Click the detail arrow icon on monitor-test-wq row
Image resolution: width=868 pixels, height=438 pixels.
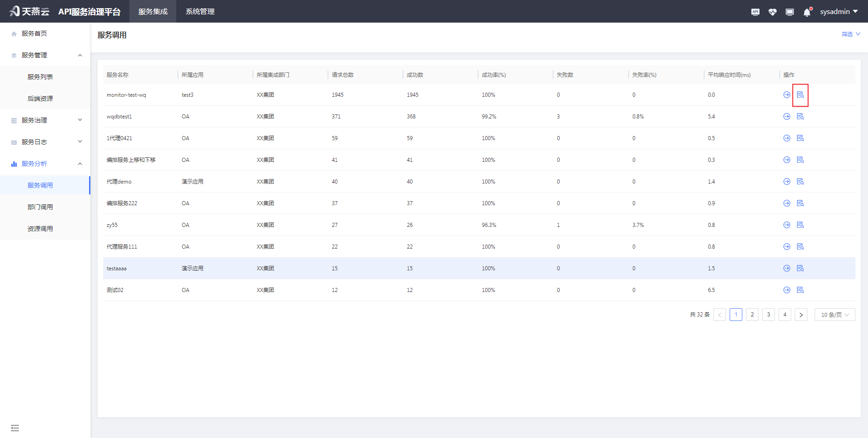786,94
